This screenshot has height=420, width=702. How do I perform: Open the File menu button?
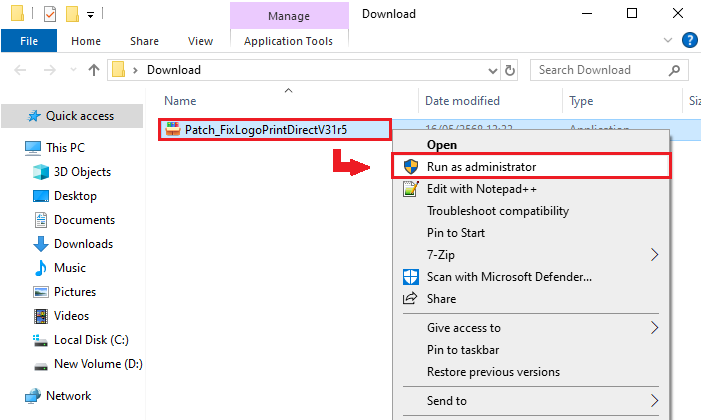pyautogui.click(x=28, y=41)
